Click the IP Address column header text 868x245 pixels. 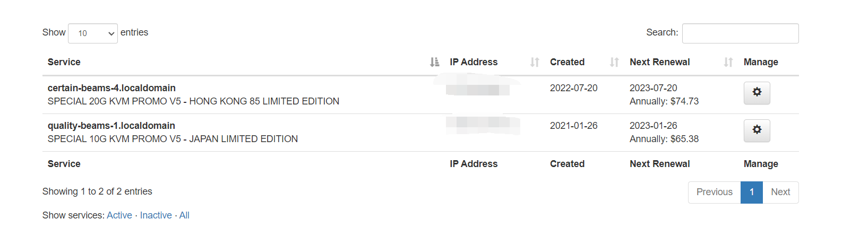click(x=474, y=62)
